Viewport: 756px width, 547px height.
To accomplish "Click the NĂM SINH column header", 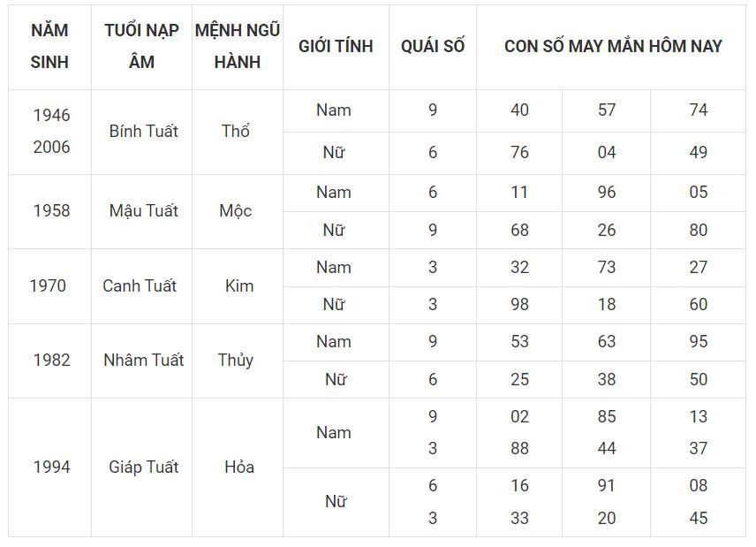I will tap(49, 47).
